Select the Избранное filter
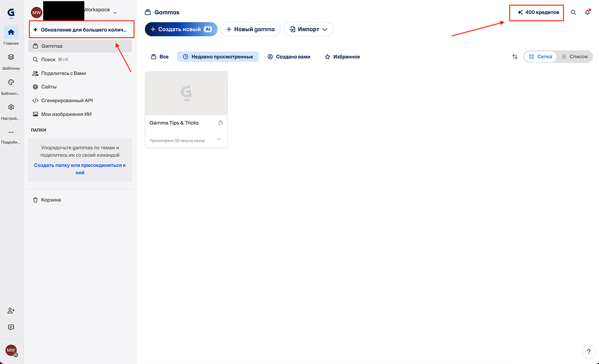The width and height of the screenshot is (599, 364). tap(342, 56)
